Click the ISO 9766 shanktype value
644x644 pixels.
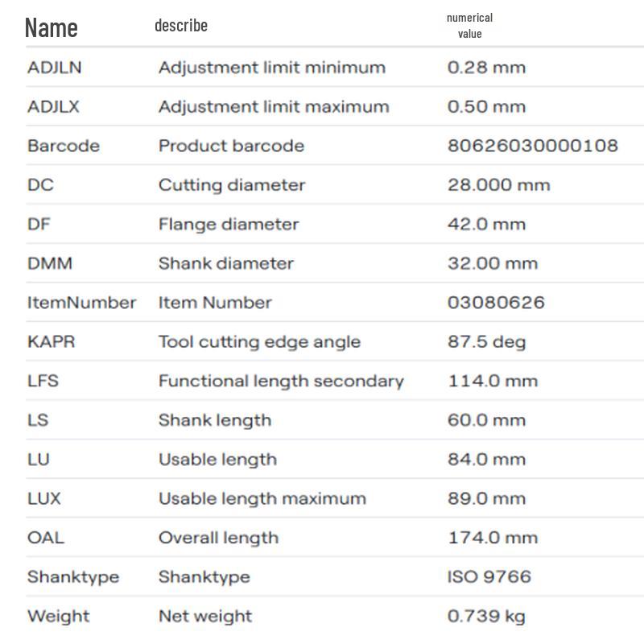click(489, 576)
